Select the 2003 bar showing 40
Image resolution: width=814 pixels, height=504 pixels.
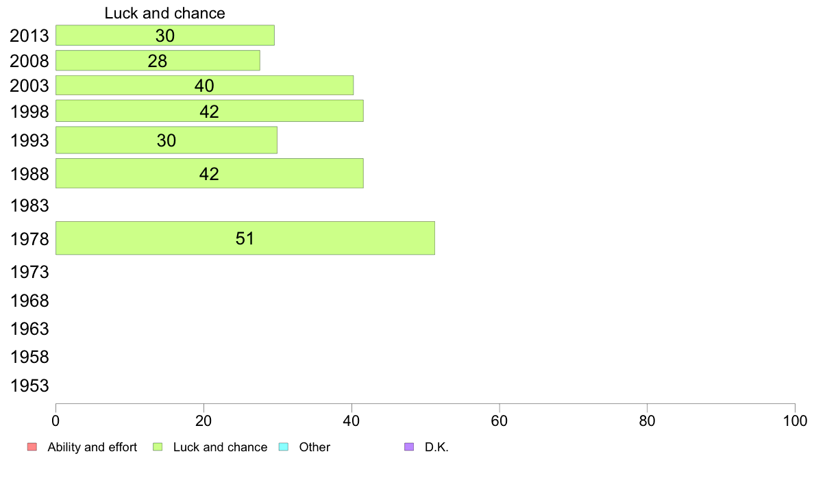click(x=205, y=86)
